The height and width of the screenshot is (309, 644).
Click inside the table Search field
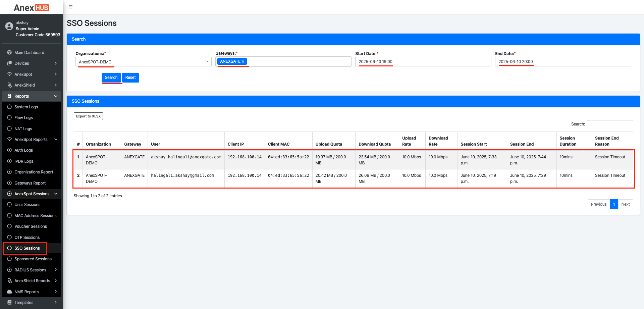pyautogui.click(x=610, y=124)
